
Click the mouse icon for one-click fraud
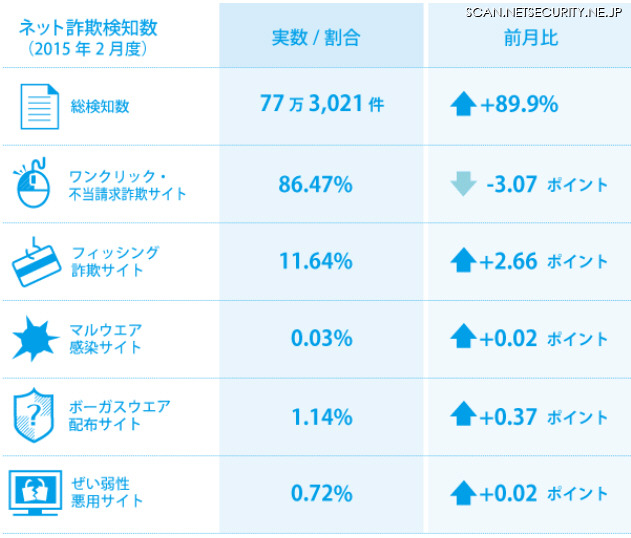click(x=35, y=183)
